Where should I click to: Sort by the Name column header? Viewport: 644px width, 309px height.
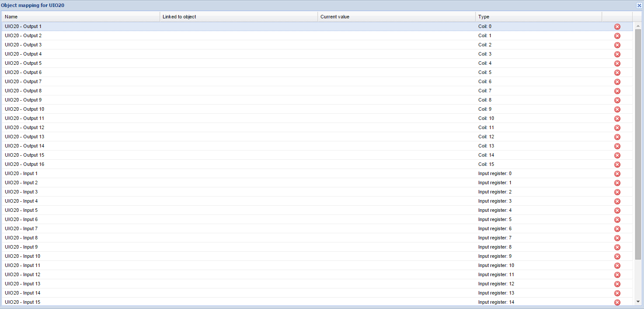81,17
